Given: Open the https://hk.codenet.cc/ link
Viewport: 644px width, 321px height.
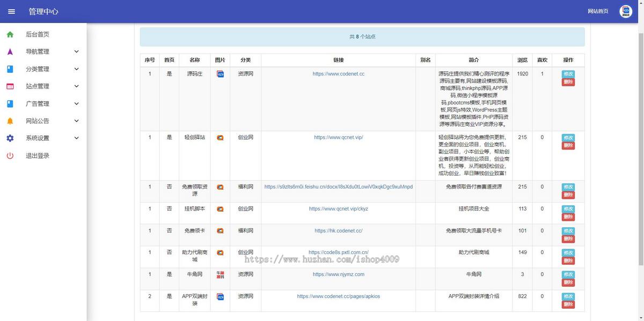Looking at the screenshot, I should click(339, 231).
